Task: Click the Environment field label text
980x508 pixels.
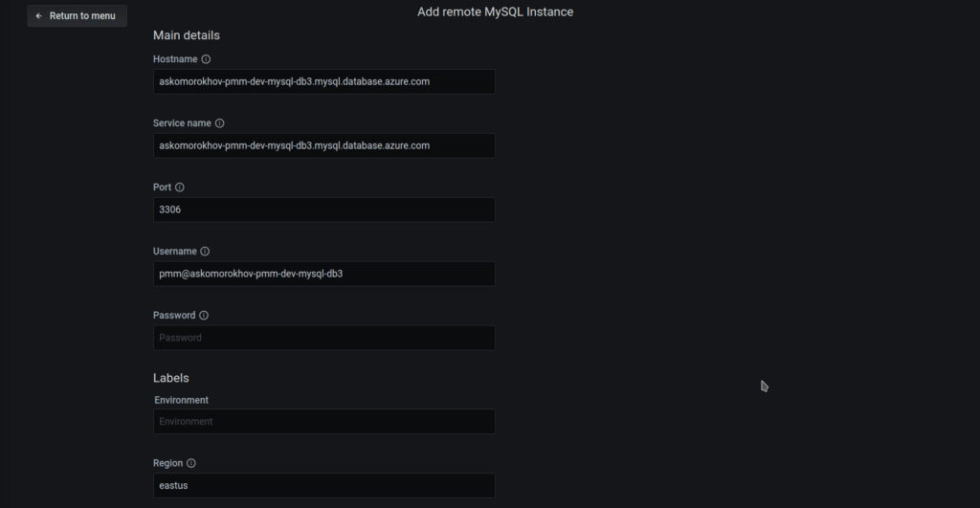Action: pos(182,400)
